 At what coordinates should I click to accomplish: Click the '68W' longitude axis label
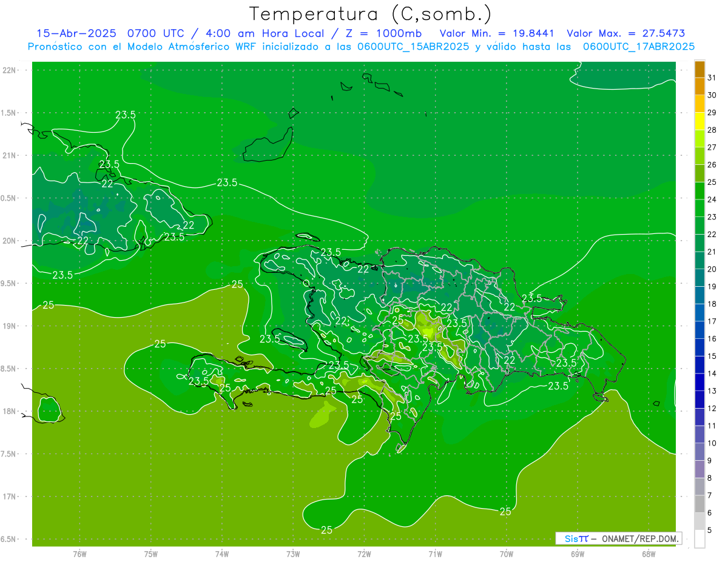pyautogui.click(x=649, y=554)
